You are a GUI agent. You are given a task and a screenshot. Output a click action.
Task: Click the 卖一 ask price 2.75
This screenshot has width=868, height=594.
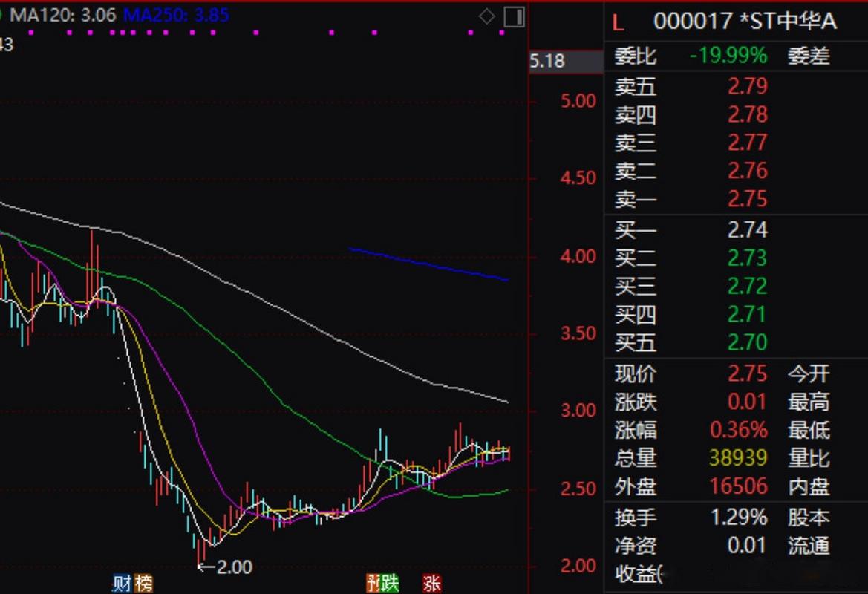[747, 199]
